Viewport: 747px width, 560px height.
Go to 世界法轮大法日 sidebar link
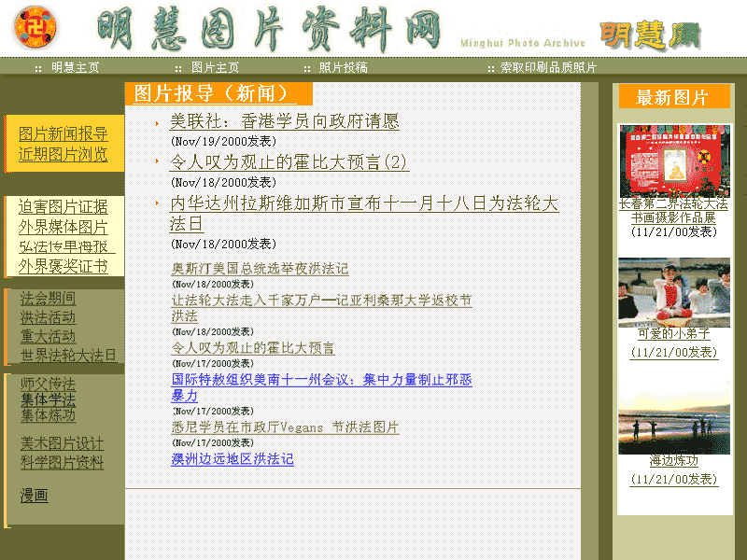tap(69, 356)
